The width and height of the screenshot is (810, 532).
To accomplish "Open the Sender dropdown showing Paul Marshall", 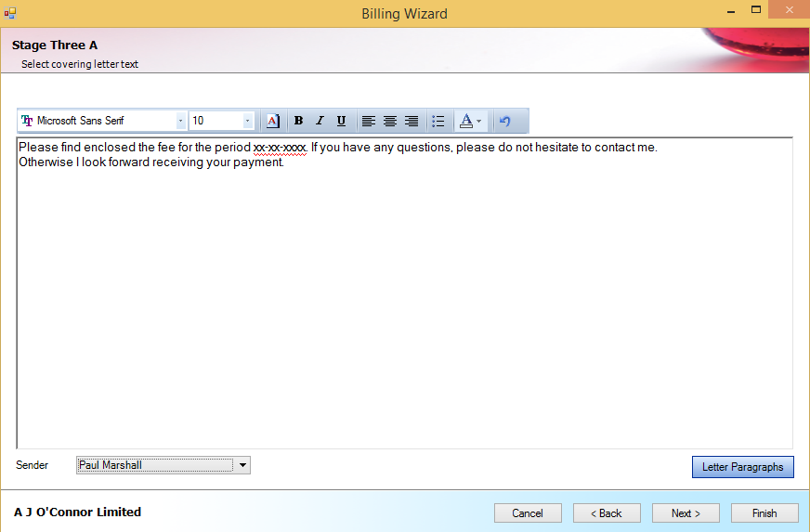I will 163,465.
